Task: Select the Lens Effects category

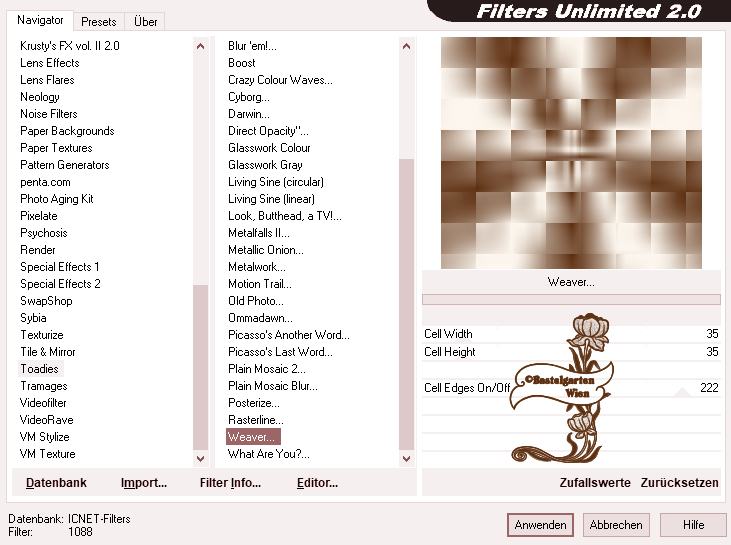Action: [50, 63]
